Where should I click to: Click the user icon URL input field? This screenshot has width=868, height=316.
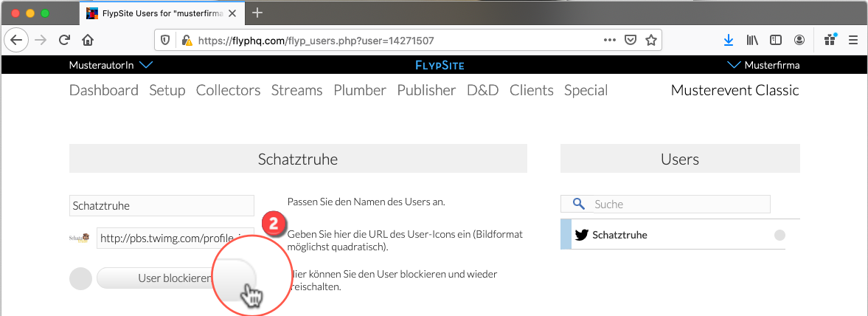coord(175,238)
